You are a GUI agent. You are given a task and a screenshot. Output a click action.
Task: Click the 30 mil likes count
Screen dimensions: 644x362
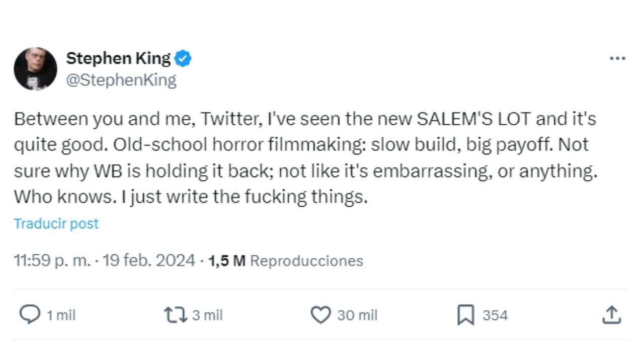(357, 315)
